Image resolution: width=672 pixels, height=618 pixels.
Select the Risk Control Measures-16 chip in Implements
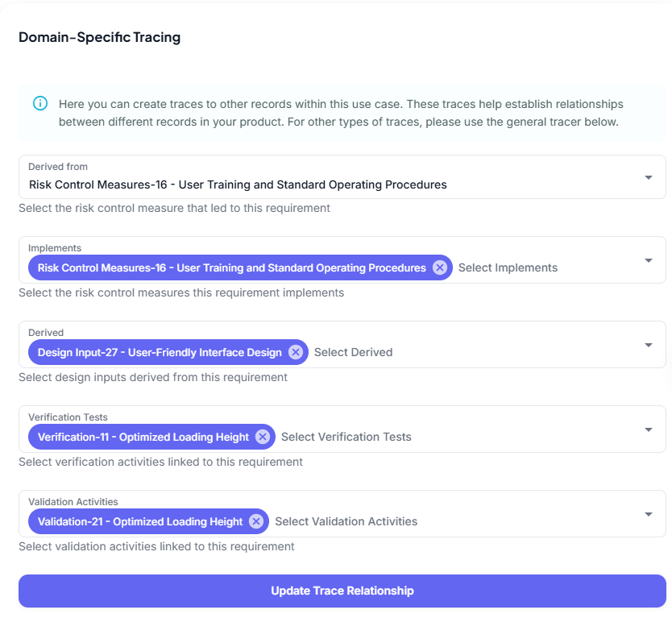(x=231, y=268)
